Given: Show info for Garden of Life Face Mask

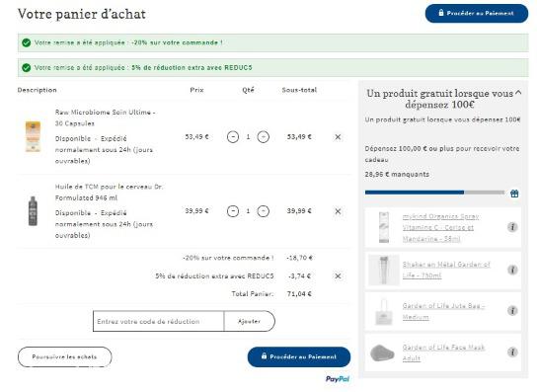Looking at the screenshot, I should click(512, 353).
